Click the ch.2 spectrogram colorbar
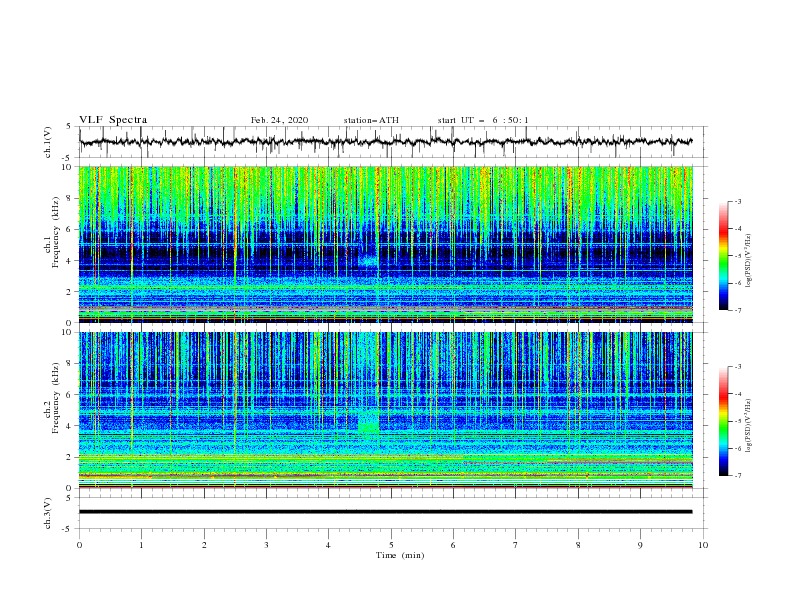Image resolution: width=792 pixels, height=612 pixels. 723,421
